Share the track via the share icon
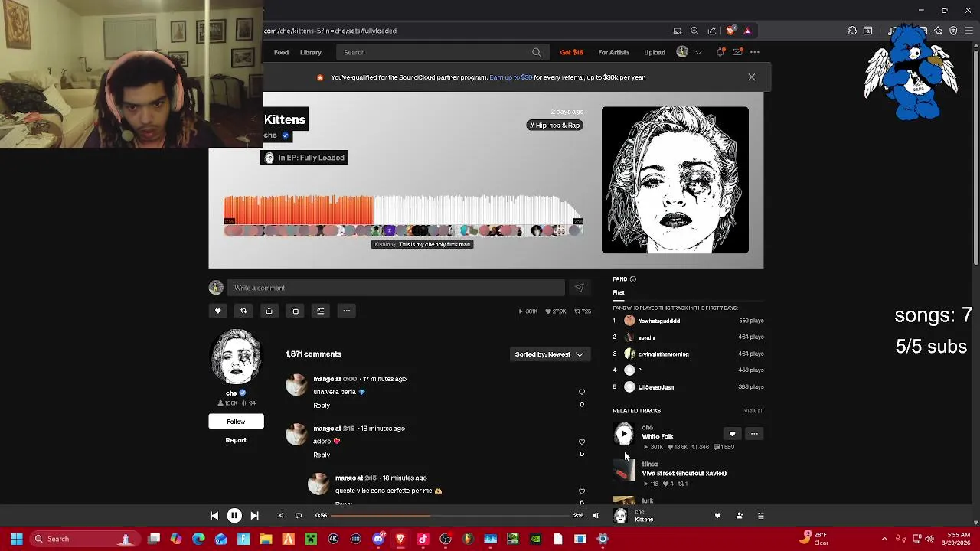Screen dimensions: 980x551 [x=269, y=311]
